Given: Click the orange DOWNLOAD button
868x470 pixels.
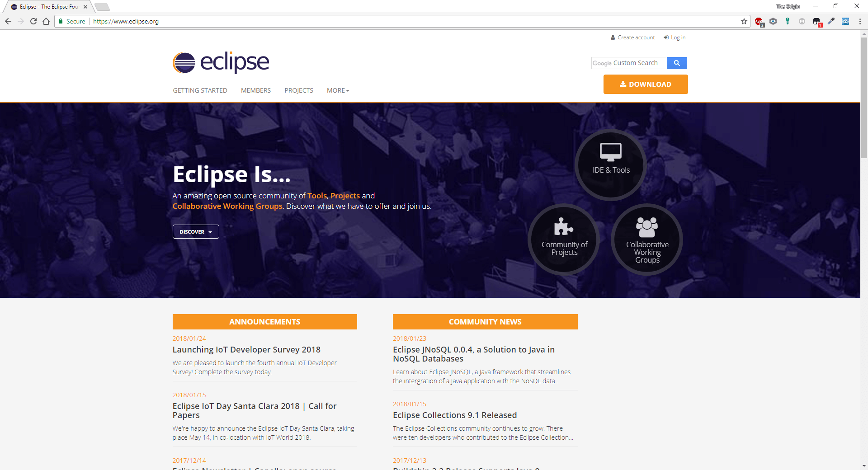Looking at the screenshot, I should coord(646,84).
